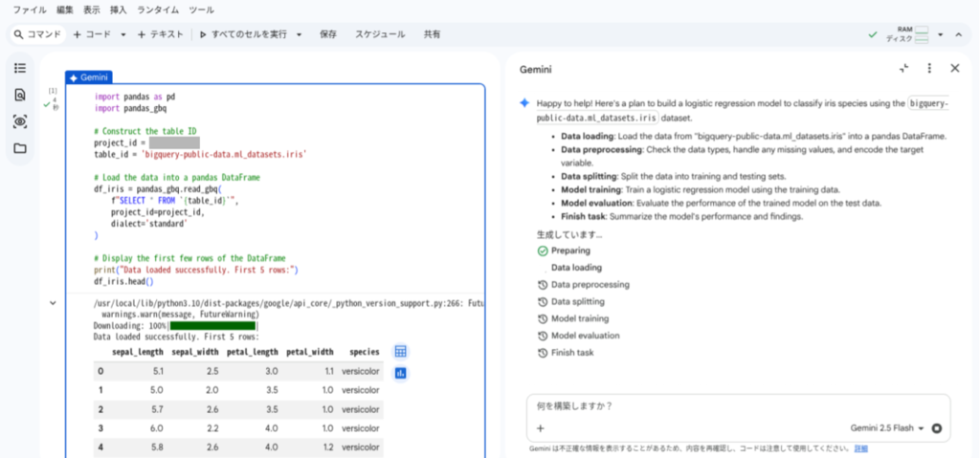980x458 pixels.
Task: Add a new コード cell
Action: pos(92,35)
